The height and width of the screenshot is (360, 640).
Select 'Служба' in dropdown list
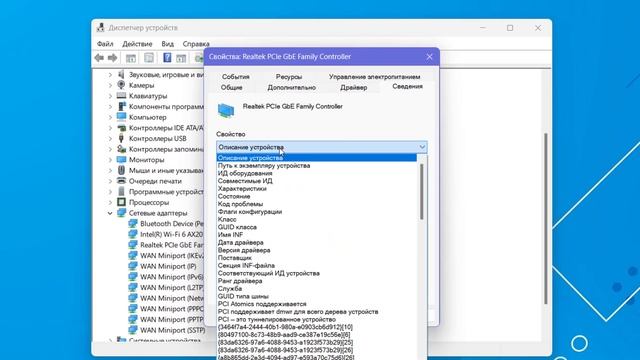[316, 289]
